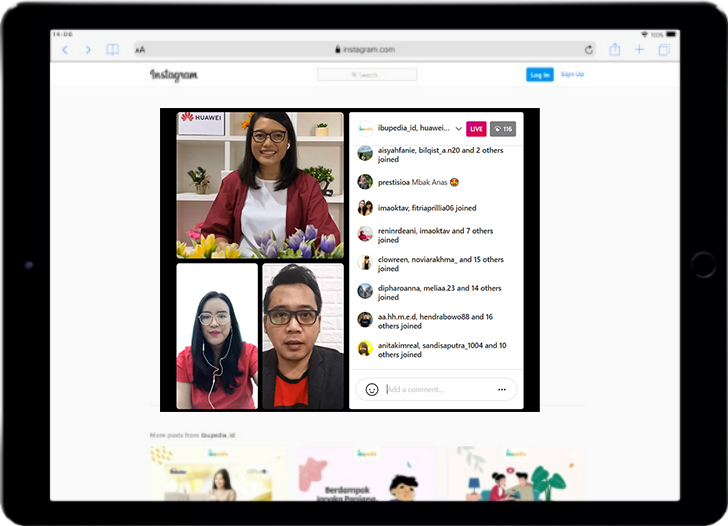Open the first yellow post thumbnail

coord(217,473)
